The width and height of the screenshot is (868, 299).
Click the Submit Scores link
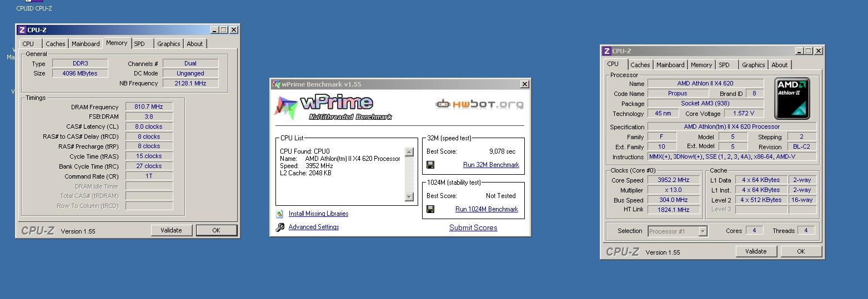pyautogui.click(x=473, y=227)
